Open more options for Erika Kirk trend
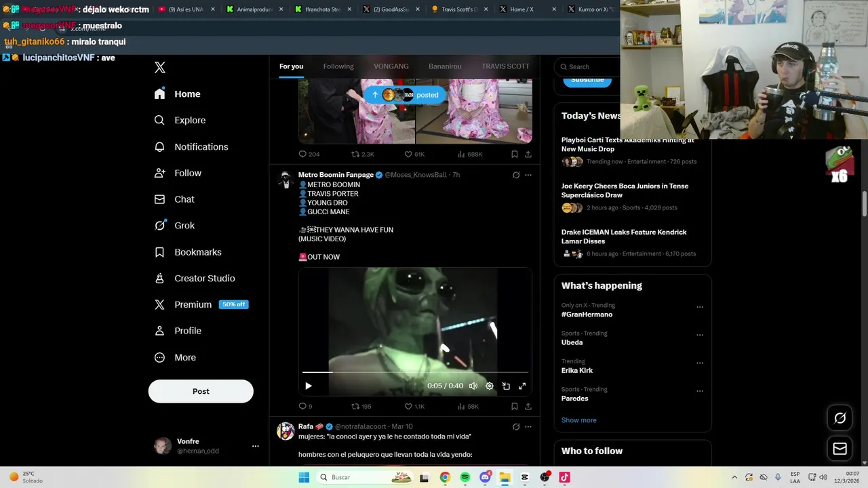Viewport: 868px width, 488px height. click(700, 363)
